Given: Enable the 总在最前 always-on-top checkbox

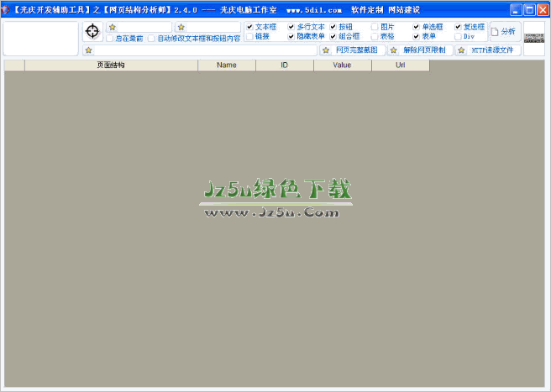Looking at the screenshot, I should (x=110, y=38).
